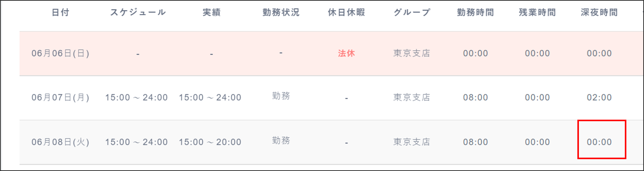Click the 実績 column header
644x171 pixels.
211,12
